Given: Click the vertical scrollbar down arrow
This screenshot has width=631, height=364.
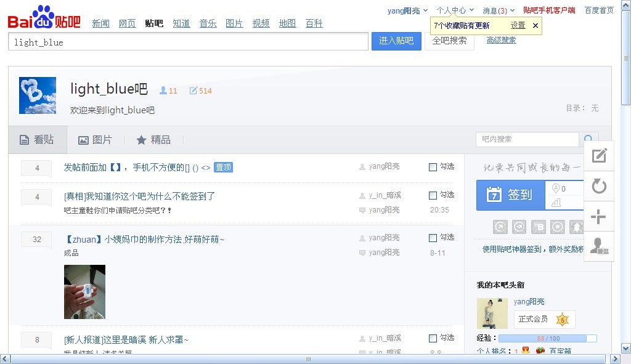Looking at the screenshot, I should (626, 349).
